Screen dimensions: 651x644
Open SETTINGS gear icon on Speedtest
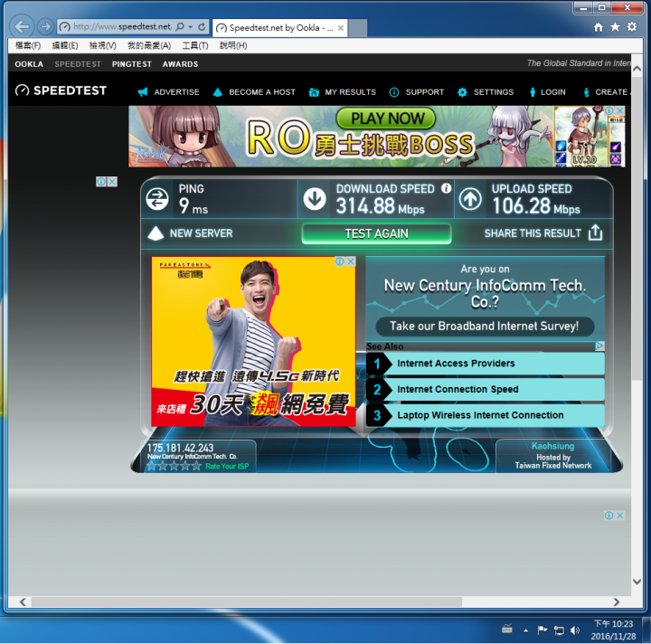(462, 92)
